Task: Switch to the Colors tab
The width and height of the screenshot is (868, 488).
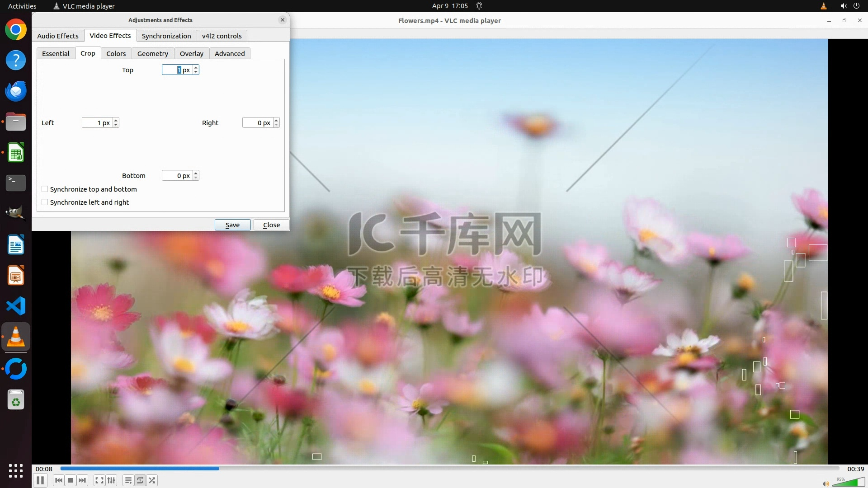Action: (x=116, y=53)
